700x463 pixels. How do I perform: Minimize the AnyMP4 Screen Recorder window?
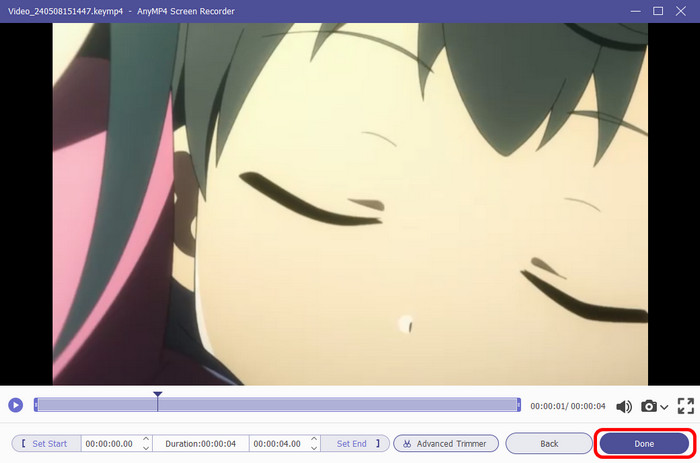pos(635,11)
